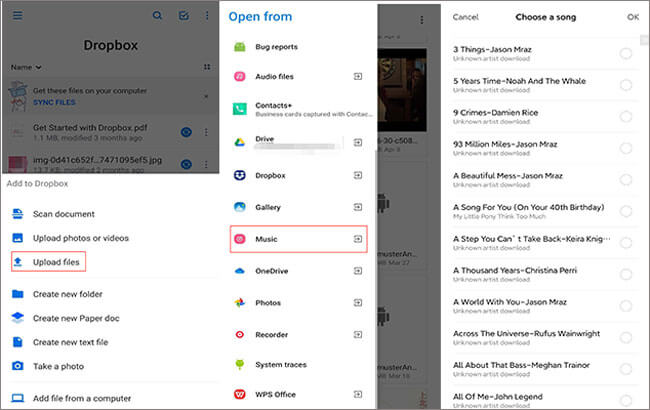Switch to grid view in Dropbox
Viewport: 650px width, 410px height.
(x=207, y=67)
